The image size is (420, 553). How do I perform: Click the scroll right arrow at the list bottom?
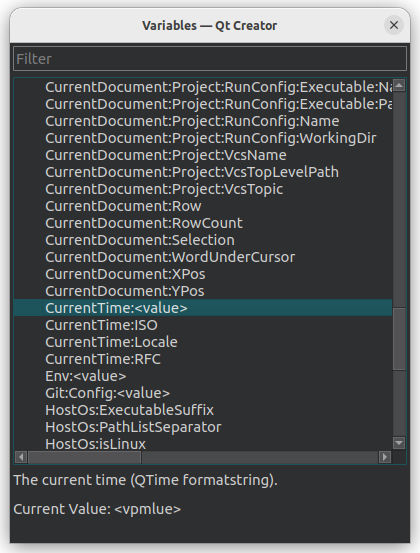point(385,457)
